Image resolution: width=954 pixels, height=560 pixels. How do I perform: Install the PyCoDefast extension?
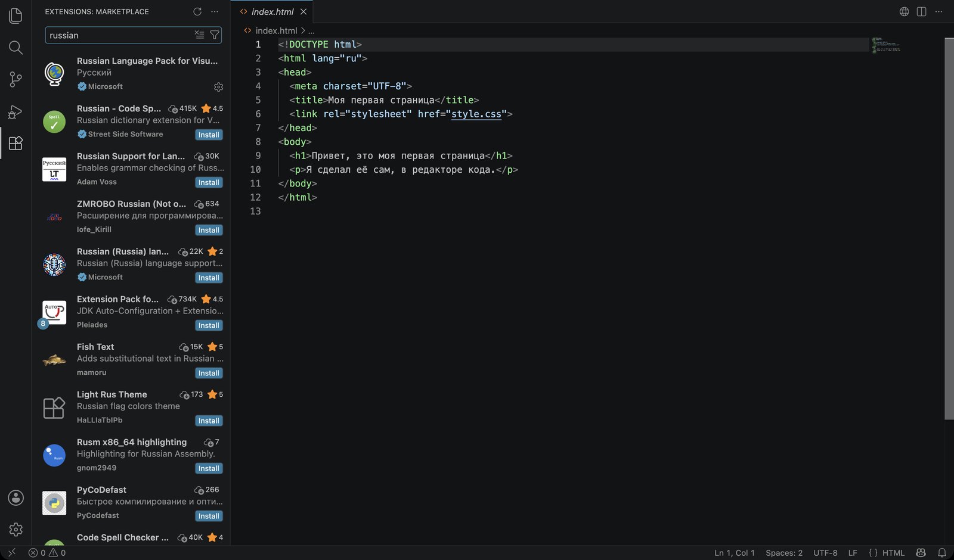[x=209, y=516]
